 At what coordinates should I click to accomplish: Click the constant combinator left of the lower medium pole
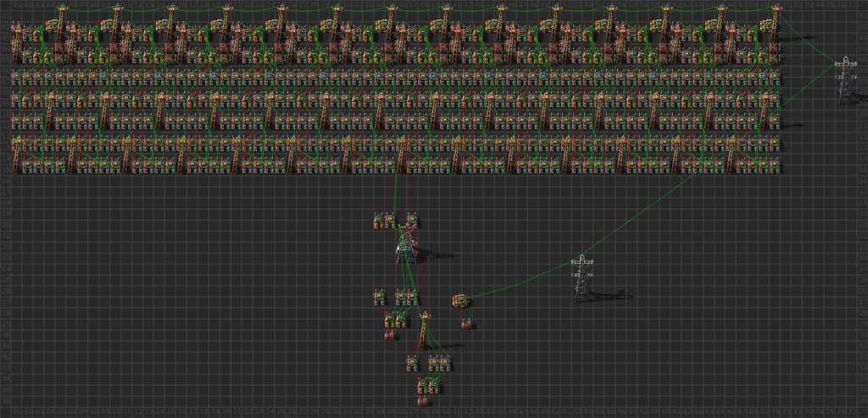[x=390, y=336]
